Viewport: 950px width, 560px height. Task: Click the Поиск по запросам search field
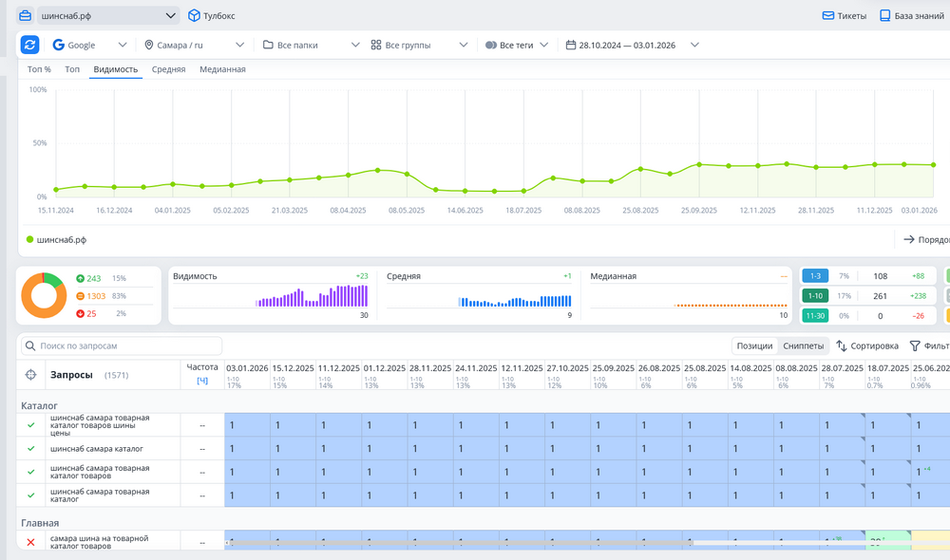(x=122, y=346)
